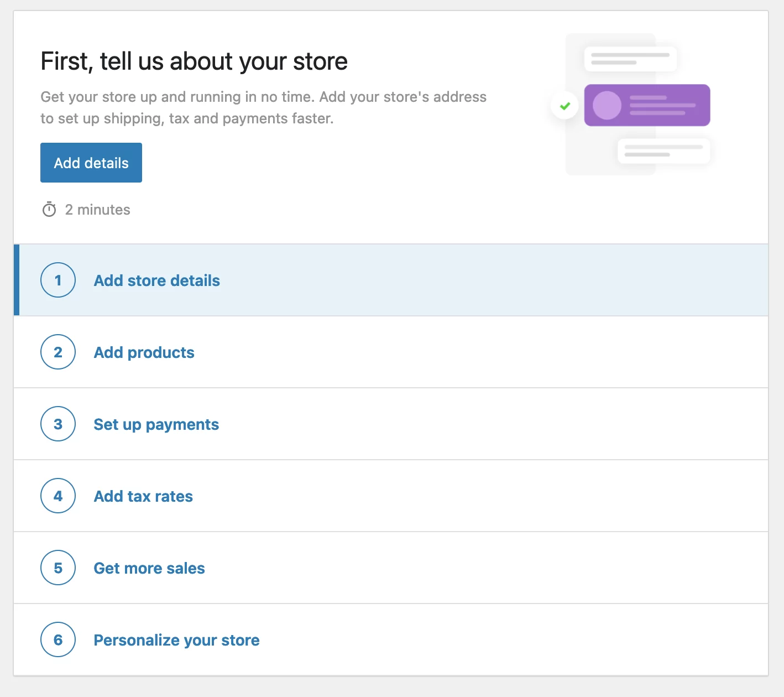The height and width of the screenshot is (697, 784).
Task: Click the 'First, tell us about your store' heading
Action: pyautogui.click(x=194, y=61)
